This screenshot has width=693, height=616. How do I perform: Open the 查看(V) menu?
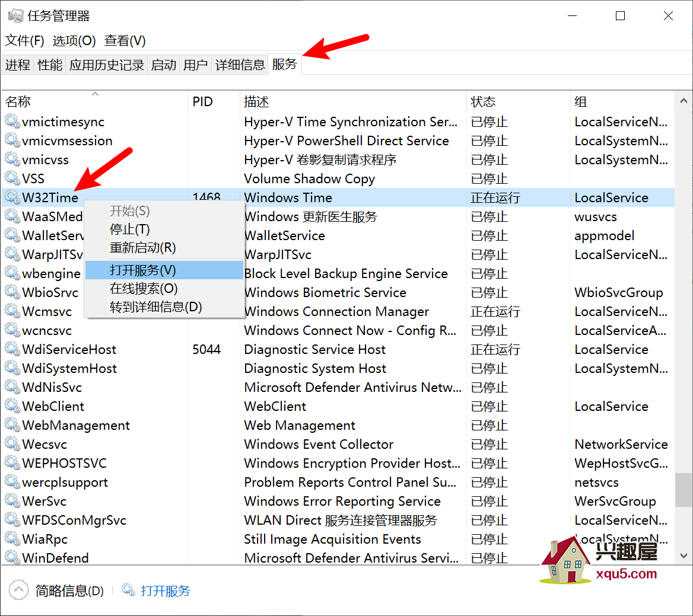125,41
